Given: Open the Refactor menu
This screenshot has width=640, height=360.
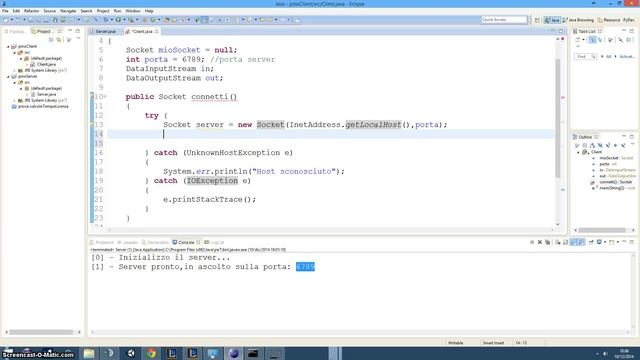Looking at the screenshot, I should click(31, 11).
